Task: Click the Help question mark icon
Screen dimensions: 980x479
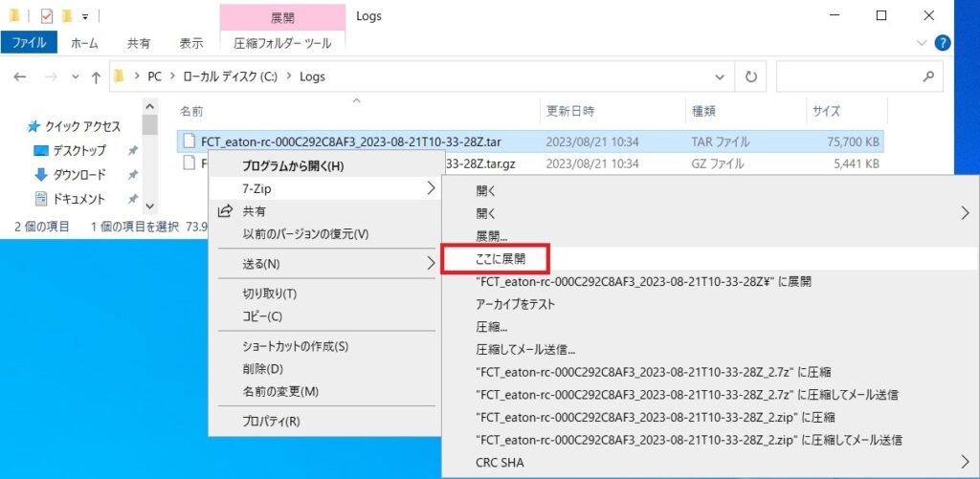Action: click(943, 43)
